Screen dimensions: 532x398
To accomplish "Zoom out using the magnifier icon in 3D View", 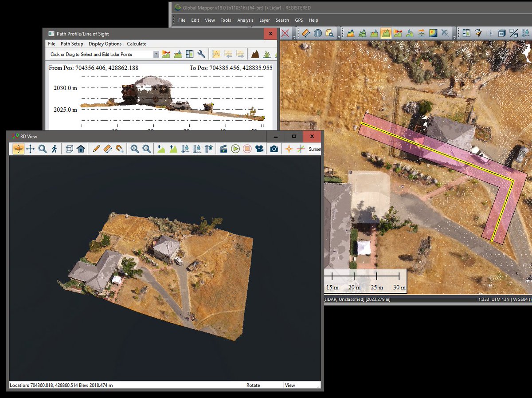I will [146, 149].
